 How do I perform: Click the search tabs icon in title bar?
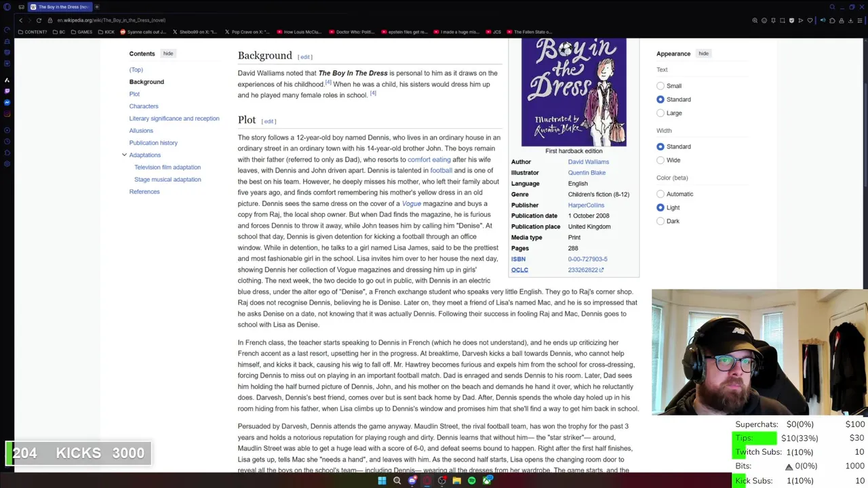point(833,7)
